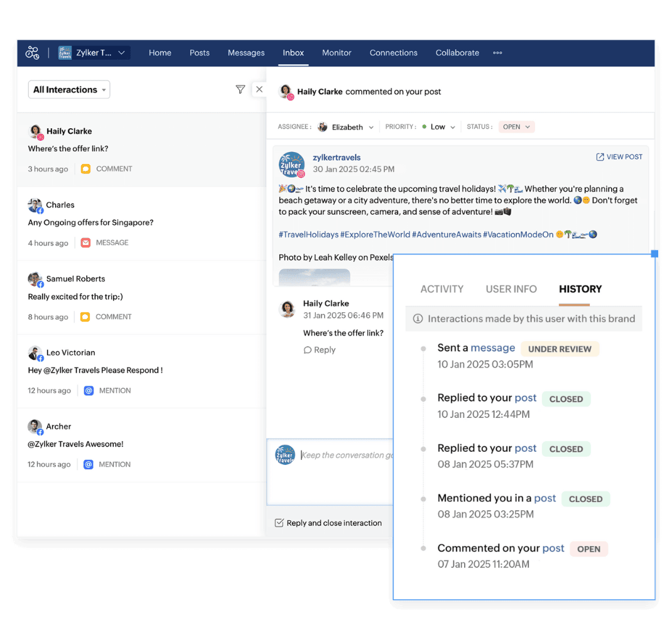The height and width of the screenshot is (622, 672).
Task: Click Leo Victorian's mention type icon
Action: [89, 390]
